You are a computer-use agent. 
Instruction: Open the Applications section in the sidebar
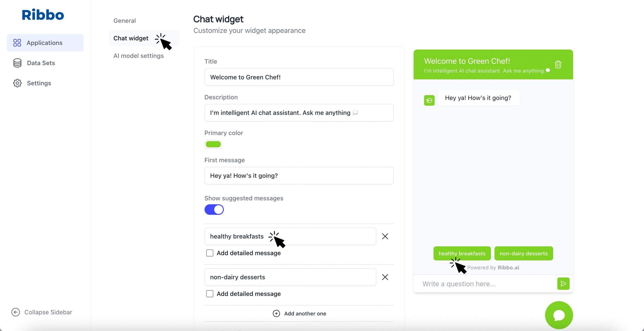[44, 43]
